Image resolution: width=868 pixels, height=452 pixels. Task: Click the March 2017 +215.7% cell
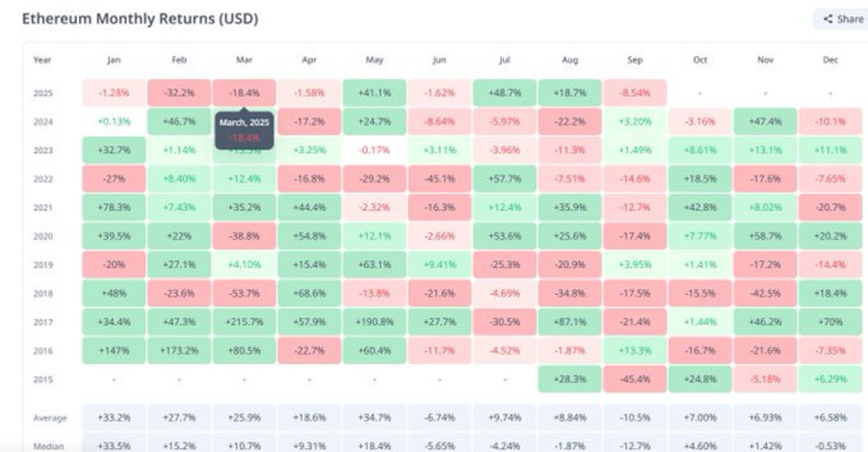point(244,322)
